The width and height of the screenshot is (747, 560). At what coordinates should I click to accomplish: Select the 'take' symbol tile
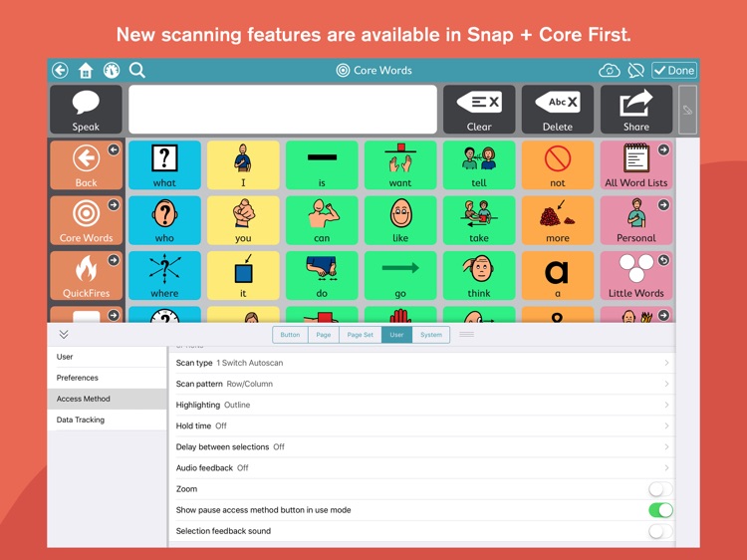[479, 220]
